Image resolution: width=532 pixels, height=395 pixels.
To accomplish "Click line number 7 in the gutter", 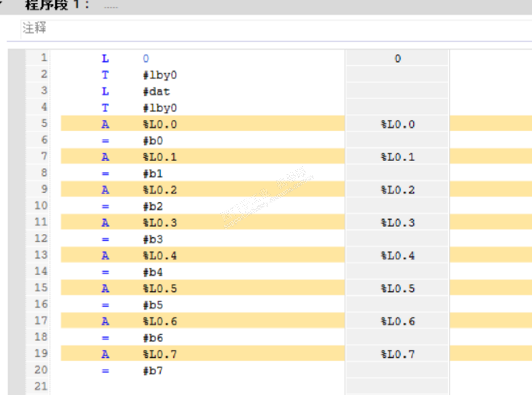I will [x=44, y=156].
